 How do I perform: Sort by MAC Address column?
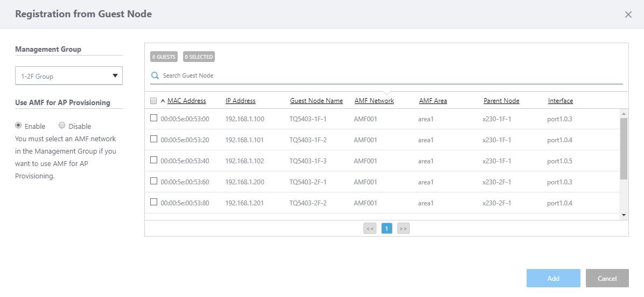pos(187,101)
